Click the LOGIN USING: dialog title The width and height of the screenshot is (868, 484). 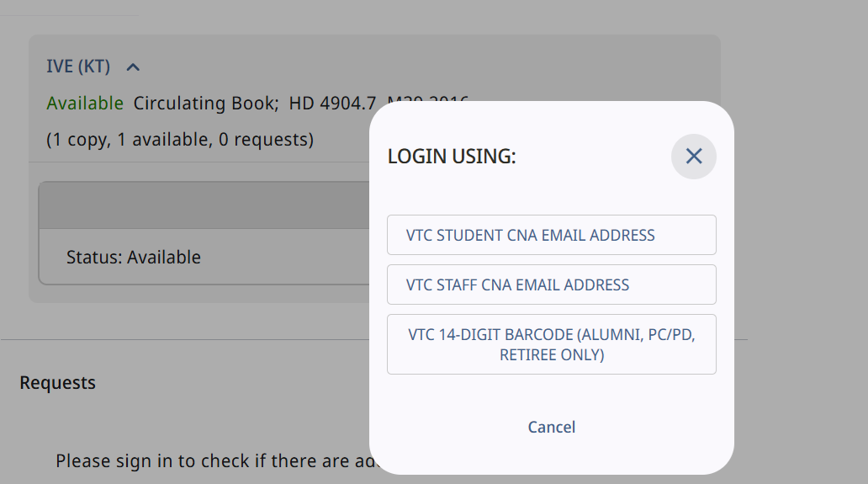452,157
